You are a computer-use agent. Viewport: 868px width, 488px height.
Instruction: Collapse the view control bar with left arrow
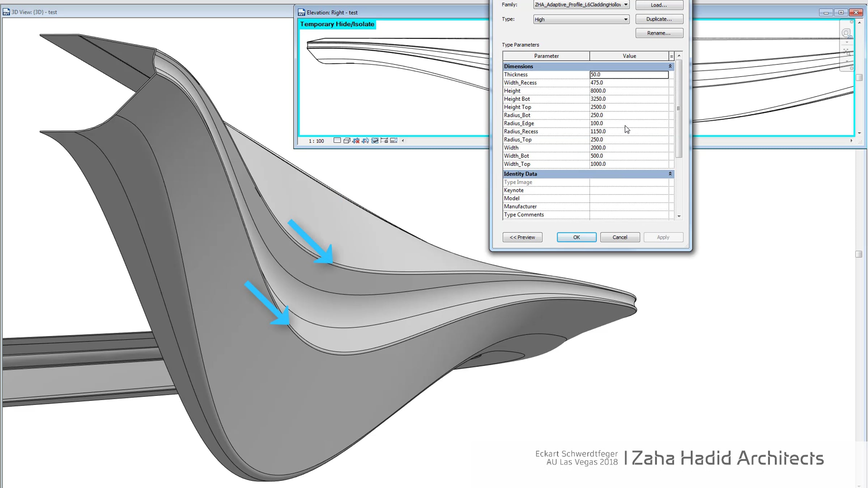click(x=402, y=141)
